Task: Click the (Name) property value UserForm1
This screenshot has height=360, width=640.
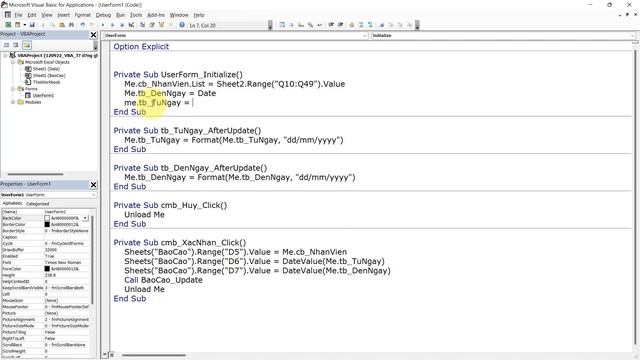Action: point(67,212)
